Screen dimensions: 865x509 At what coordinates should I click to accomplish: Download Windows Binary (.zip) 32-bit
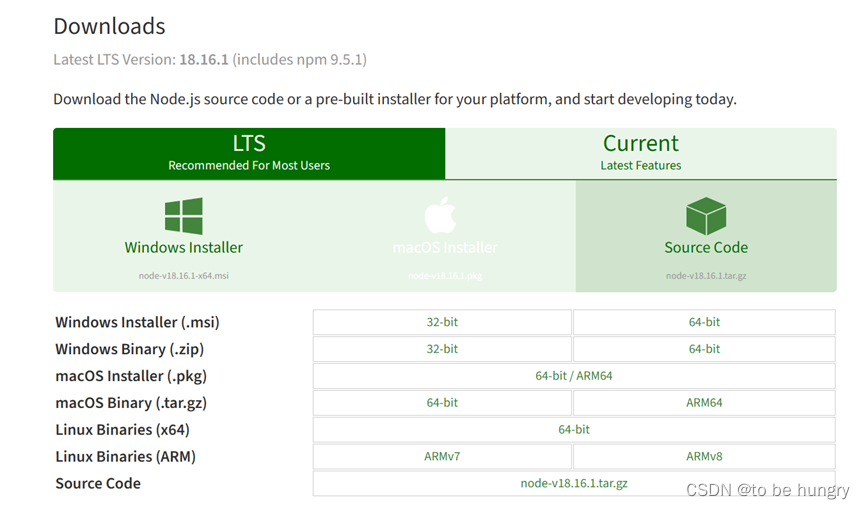click(x=442, y=349)
